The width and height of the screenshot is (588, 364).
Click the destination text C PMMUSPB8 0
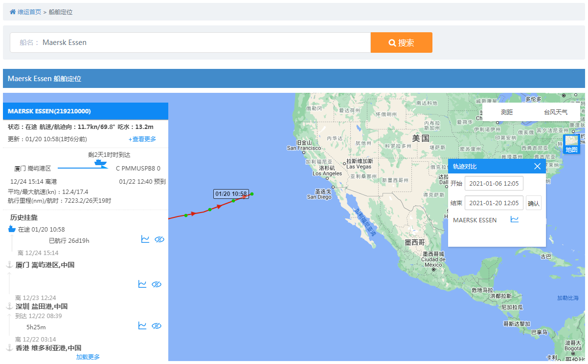pyautogui.click(x=138, y=169)
